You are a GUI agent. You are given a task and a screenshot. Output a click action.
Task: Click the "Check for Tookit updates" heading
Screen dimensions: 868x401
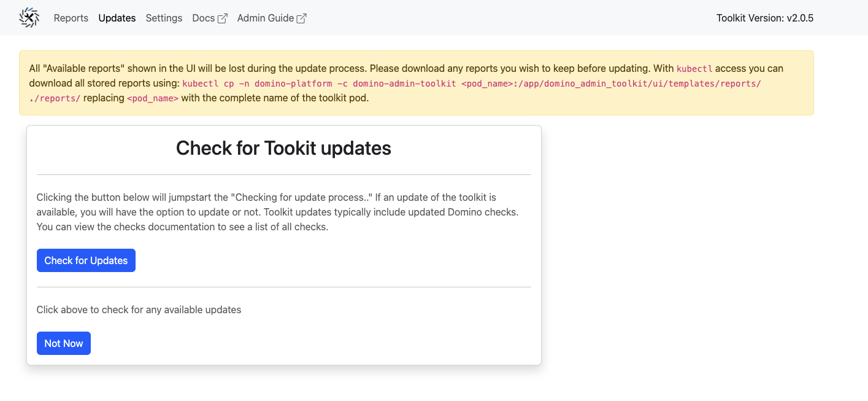tap(283, 148)
